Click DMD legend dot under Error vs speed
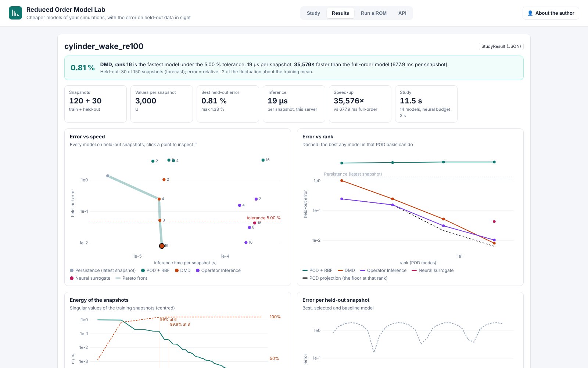Image resolution: width=588 pixels, height=368 pixels. [x=177, y=270]
